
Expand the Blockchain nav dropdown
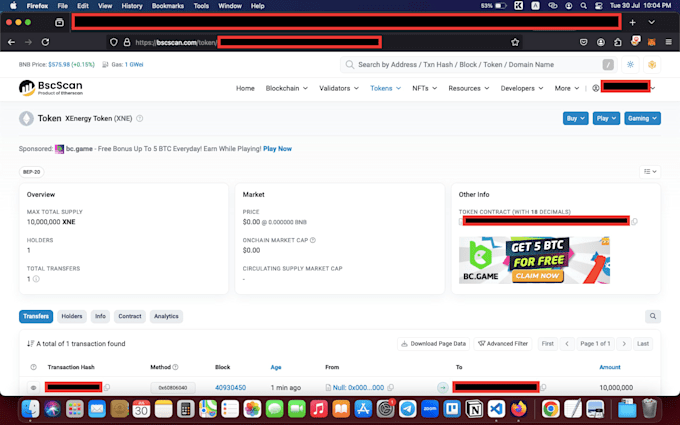[x=287, y=88]
